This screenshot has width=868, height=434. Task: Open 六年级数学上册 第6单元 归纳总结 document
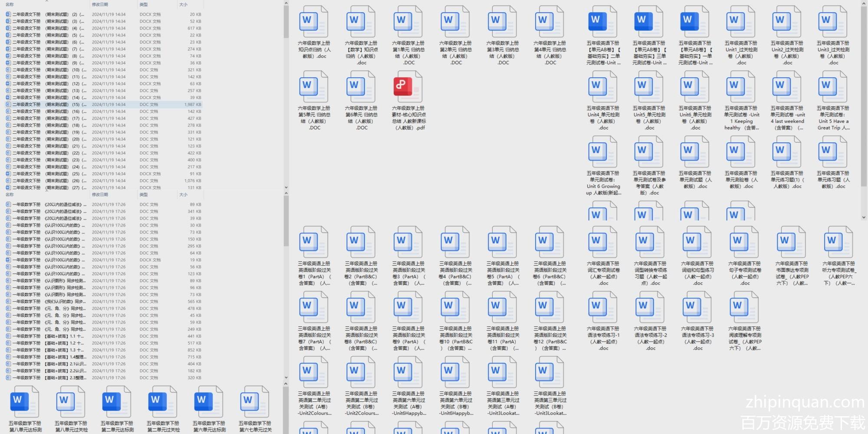pos(361,87)
